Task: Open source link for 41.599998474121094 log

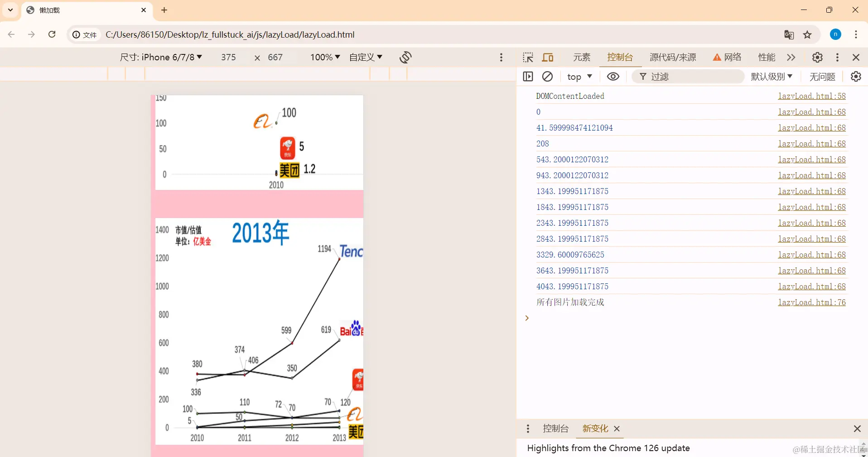Action: coord(812,128)
